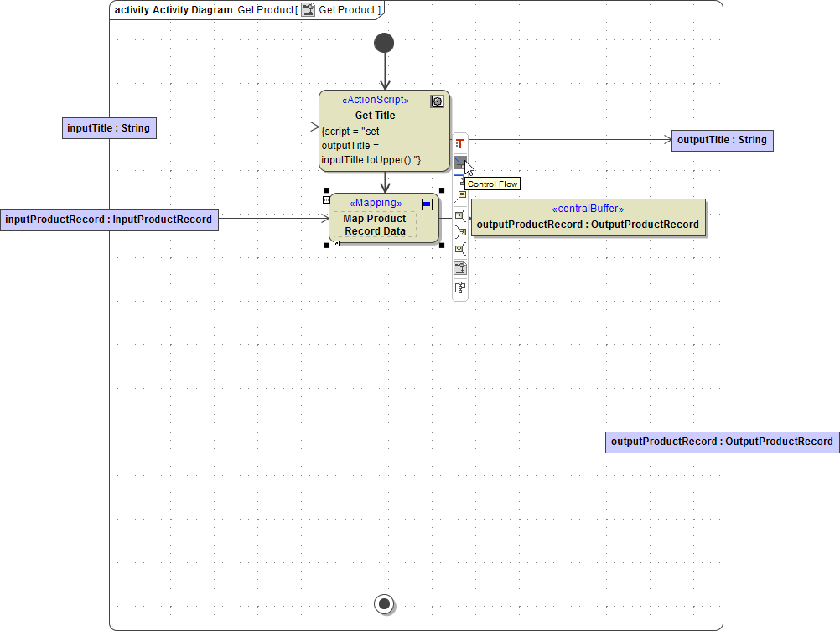Click the diagram icon in the activity frame header

(x=308, y=9)
